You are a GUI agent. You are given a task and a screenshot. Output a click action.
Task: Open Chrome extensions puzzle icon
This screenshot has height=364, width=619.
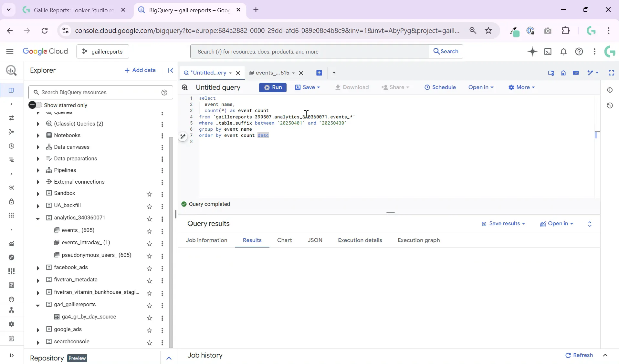(565, 31)
